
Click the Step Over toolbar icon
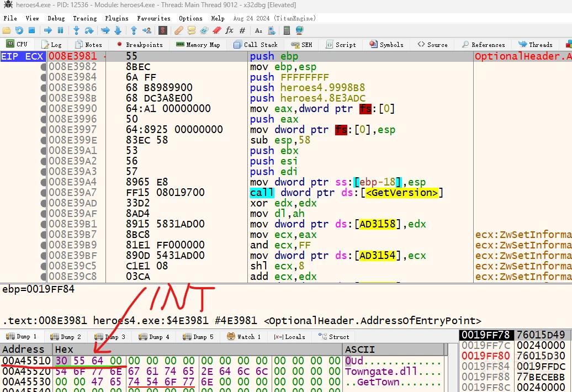[x=89, y=30]
